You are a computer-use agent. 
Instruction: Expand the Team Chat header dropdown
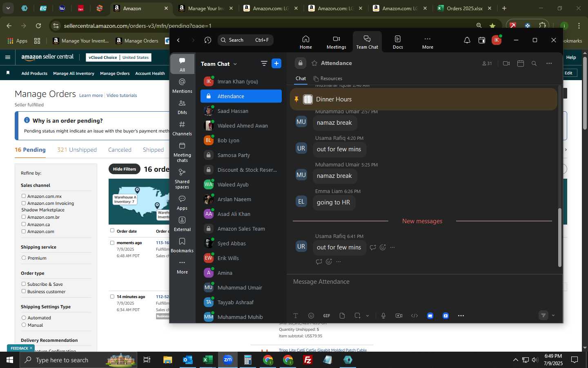pyautogui.click(x=235, y=64)
